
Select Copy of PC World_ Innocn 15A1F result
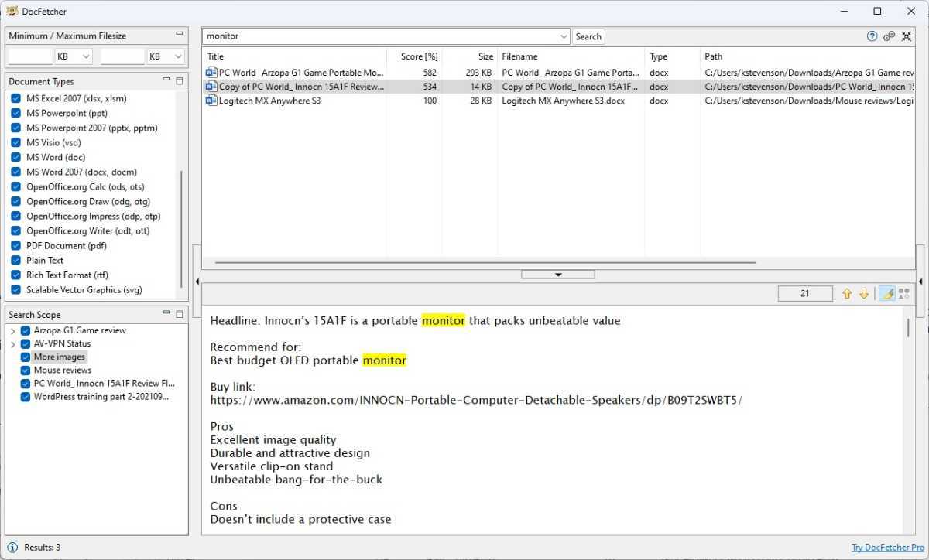click(x=558, y=87)
